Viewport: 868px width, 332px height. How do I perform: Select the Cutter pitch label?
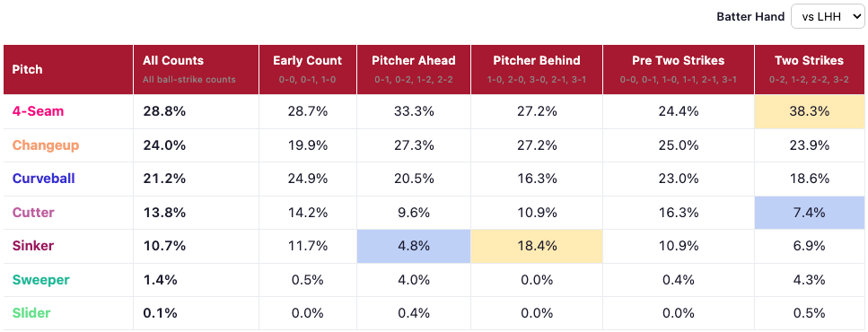33,213
